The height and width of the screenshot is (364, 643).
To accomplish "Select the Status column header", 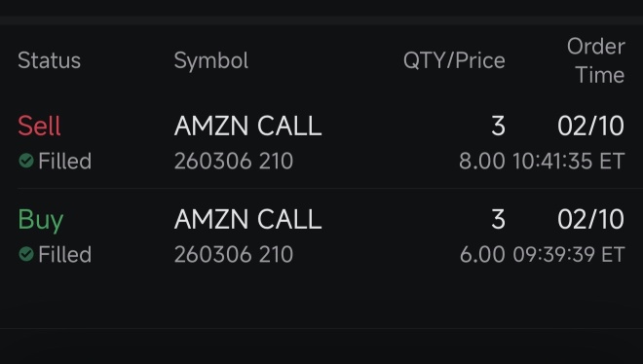I will click(x=50, y=60).
